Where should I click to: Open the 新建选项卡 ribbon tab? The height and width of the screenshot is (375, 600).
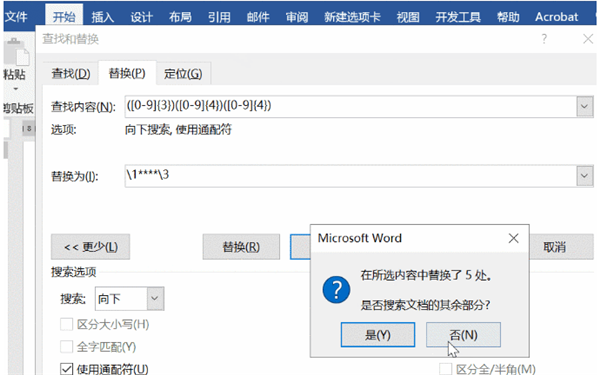[352, 17]
